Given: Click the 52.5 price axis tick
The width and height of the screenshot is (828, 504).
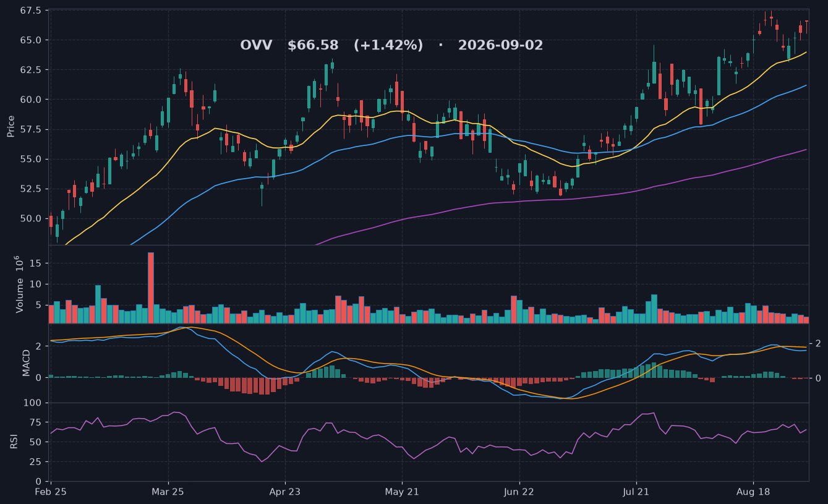Looking at the screenshot, I should click(x=31, y=189).
